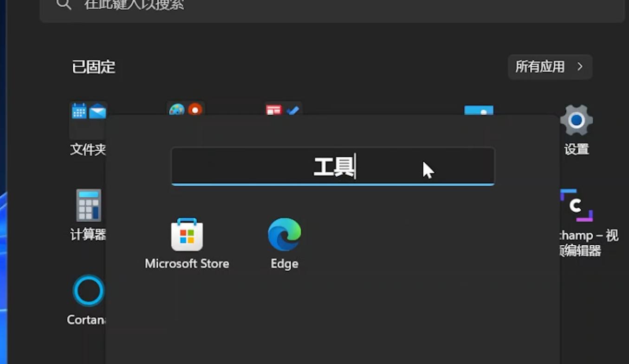Click the Calendar icon in the 文件夹 tile
This screenshot has width=629, height=364.
[78, 110]
